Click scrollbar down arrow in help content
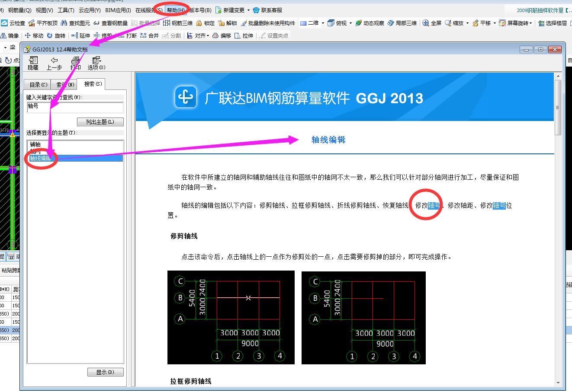 558,383
